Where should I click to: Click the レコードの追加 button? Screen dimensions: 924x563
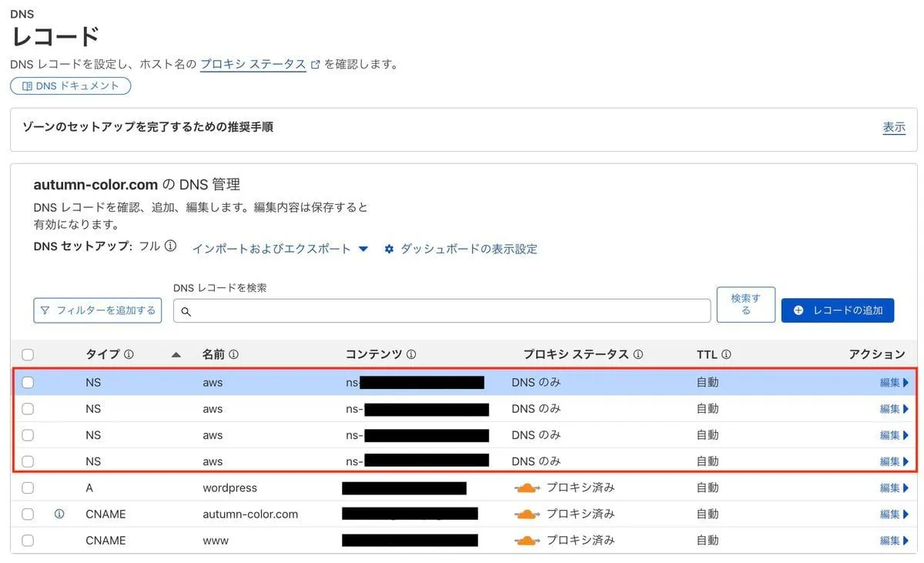pos(838,310)
